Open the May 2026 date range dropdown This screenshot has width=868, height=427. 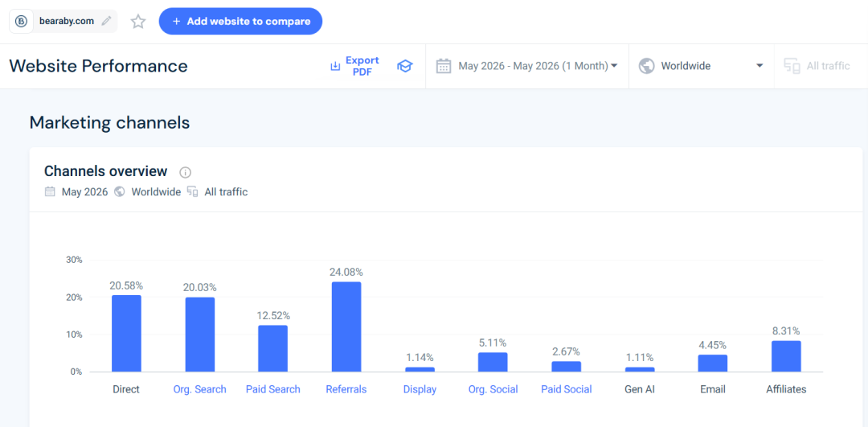(x=527, y=66)
